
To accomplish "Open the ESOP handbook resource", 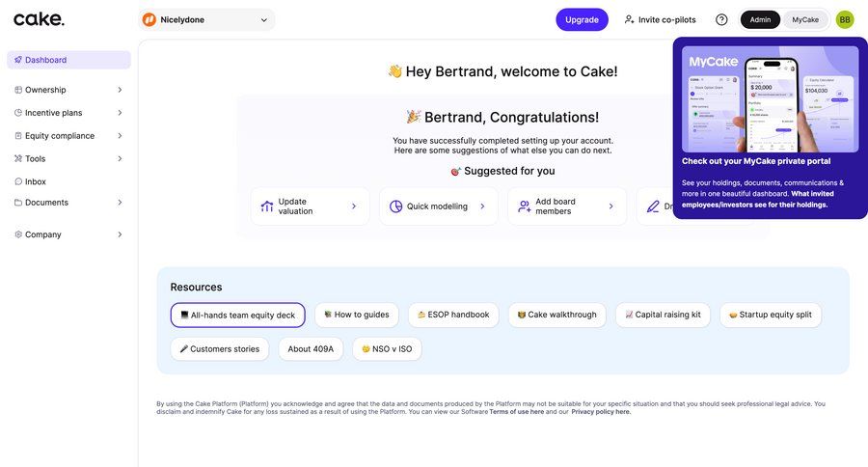I will [453, 315].
